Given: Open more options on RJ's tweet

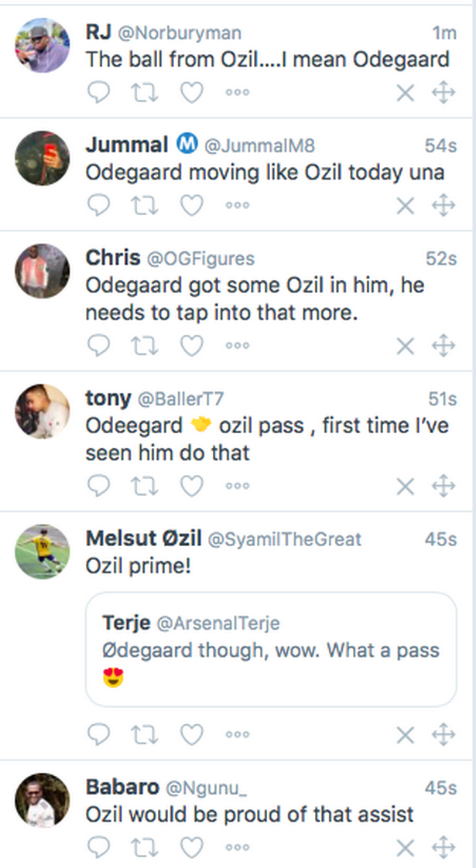Looking at the screenshot, I should pos(237,93).
